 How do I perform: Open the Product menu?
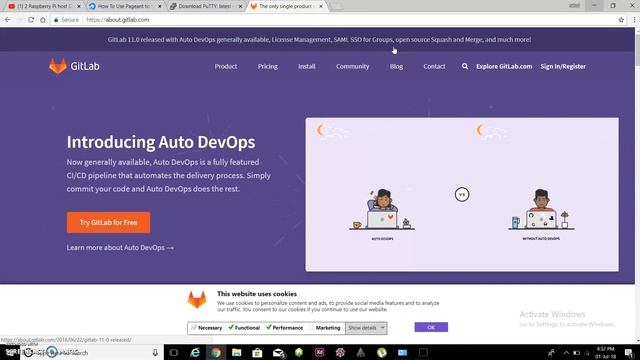click(226, 66)
